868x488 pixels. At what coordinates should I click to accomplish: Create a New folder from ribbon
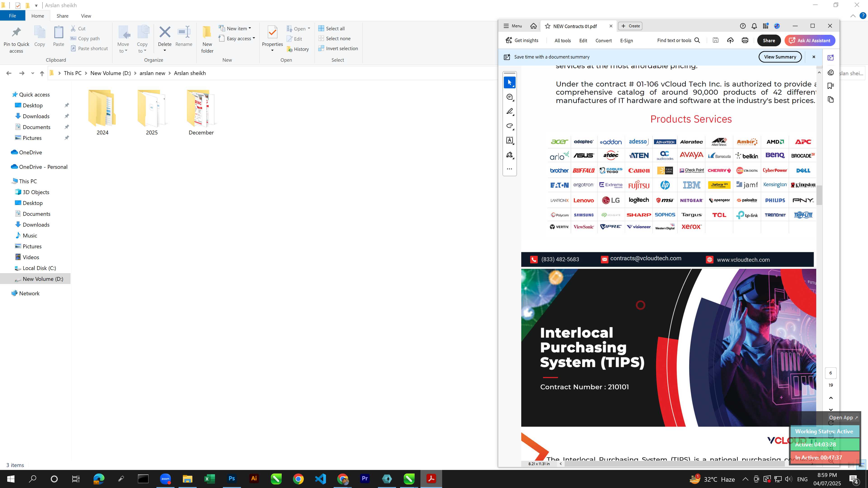[x=207, y=40]
